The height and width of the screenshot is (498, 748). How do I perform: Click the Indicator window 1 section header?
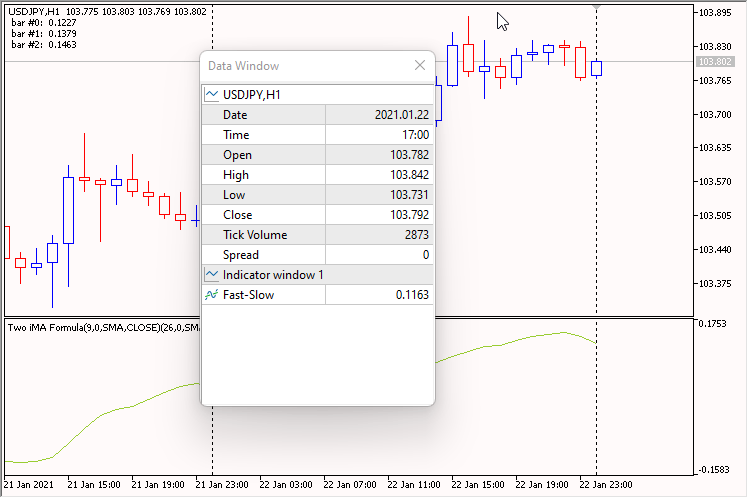(x=318, y=275)
